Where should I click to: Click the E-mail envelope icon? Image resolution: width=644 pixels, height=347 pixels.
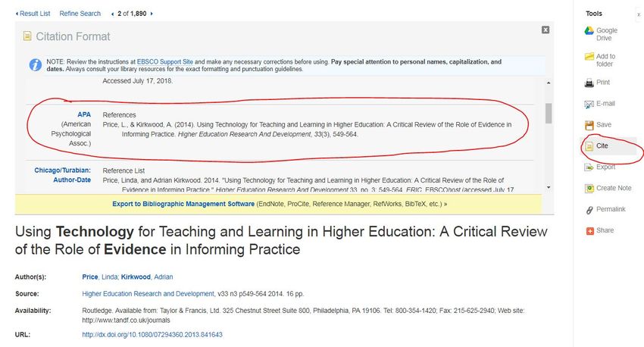click(x=589, y=104)
